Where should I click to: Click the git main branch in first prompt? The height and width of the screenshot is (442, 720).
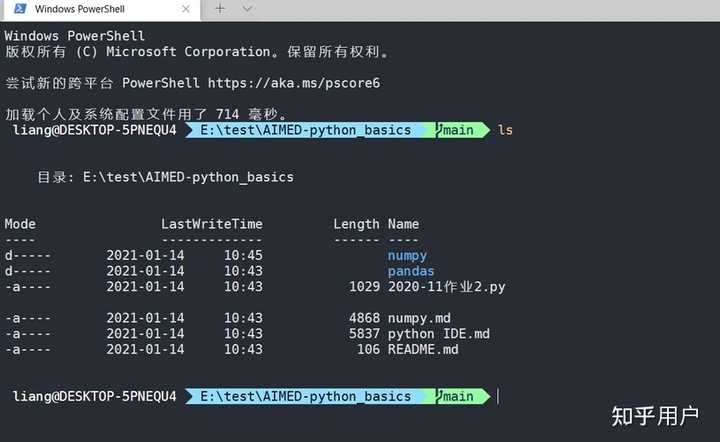(x=458, y=130)
